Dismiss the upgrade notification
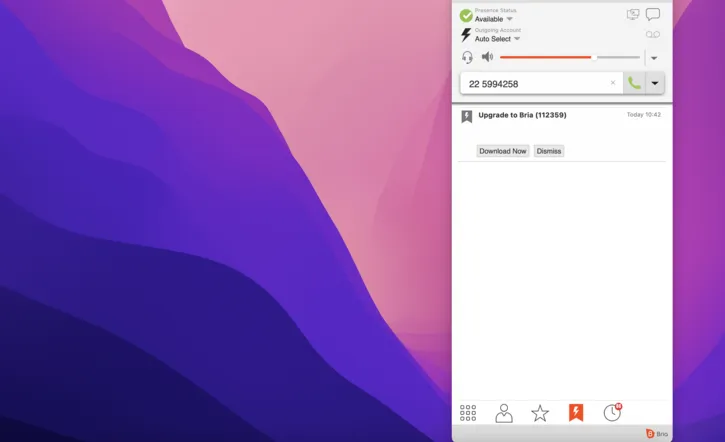 coord(549,151)
